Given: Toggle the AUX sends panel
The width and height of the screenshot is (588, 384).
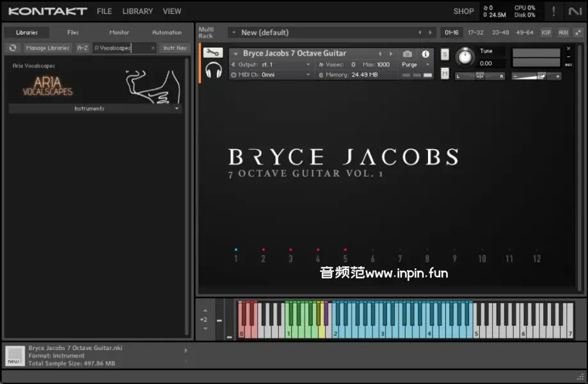Looking at the screenshot, I should pyautogui.click(x=563, y=33).
